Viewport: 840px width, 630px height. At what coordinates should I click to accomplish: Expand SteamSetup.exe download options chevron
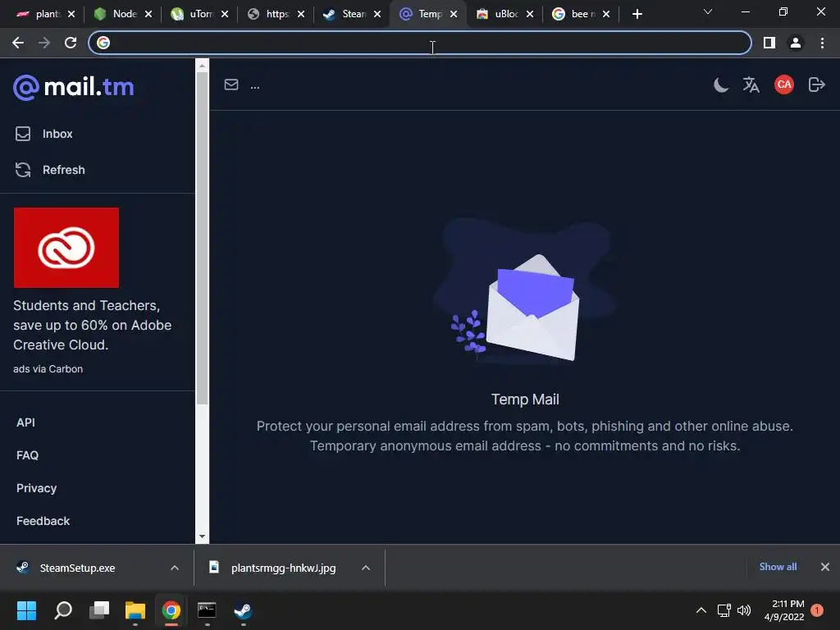point(175,568)
